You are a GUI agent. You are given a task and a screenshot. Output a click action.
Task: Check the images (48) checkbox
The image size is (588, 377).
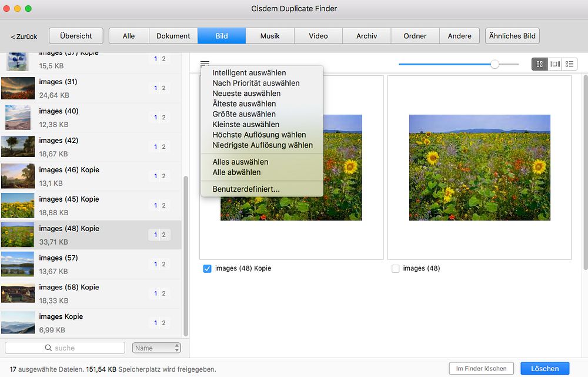point(395,269)
